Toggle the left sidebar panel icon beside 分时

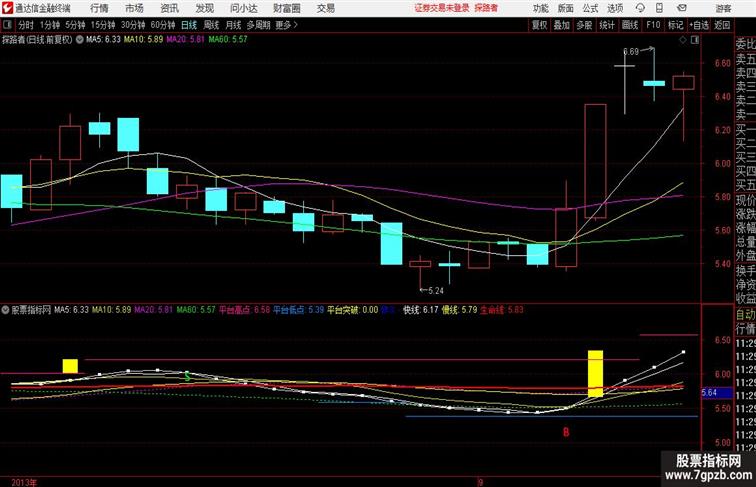(7, 25)
